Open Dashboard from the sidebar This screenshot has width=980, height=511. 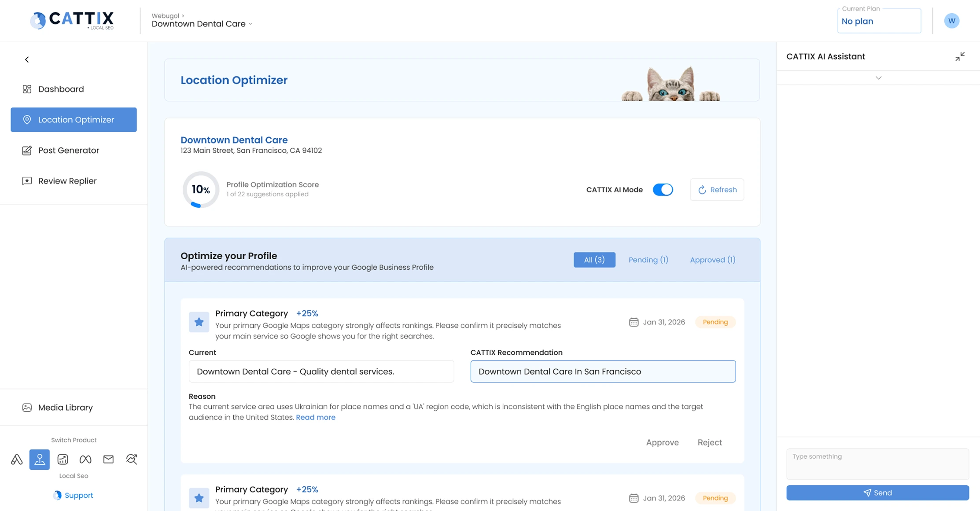pos(74,89)
